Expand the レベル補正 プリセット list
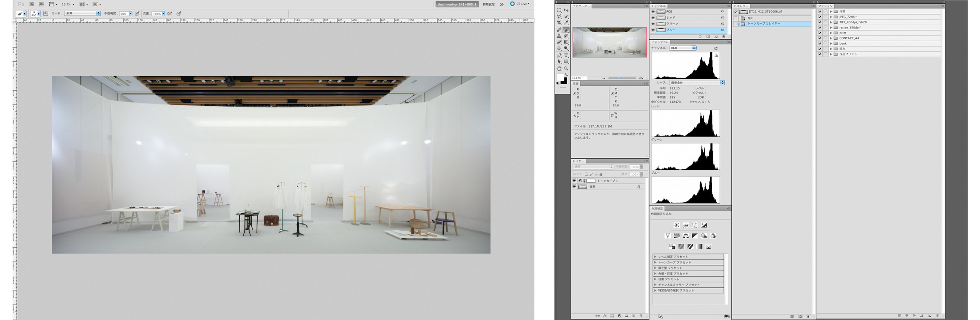The height and width of the screenshot is (320, 980). point(655,257)
